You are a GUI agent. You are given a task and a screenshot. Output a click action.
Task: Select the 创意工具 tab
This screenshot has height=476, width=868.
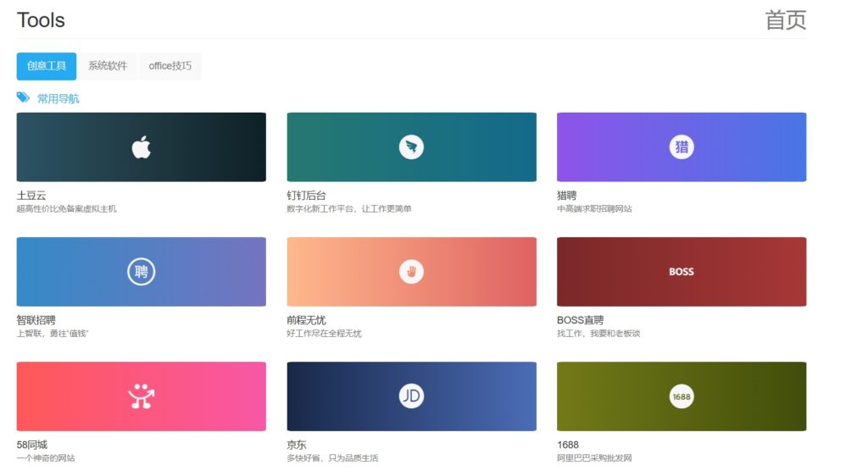point(47,66)
